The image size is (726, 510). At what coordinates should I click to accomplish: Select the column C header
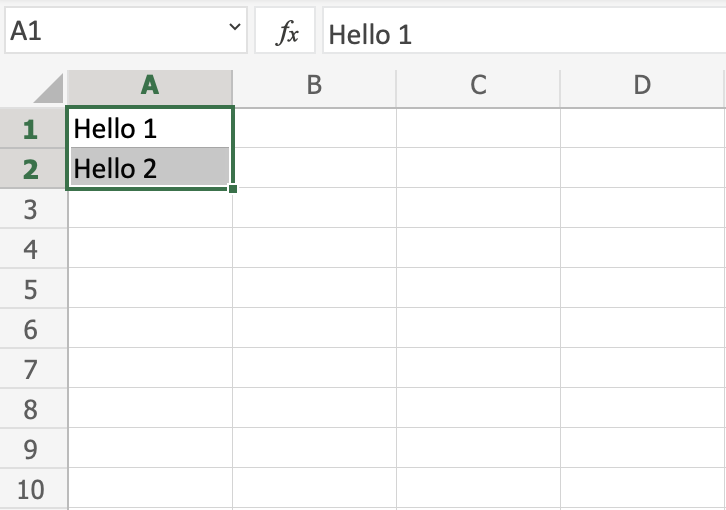[x=478, y=86]
